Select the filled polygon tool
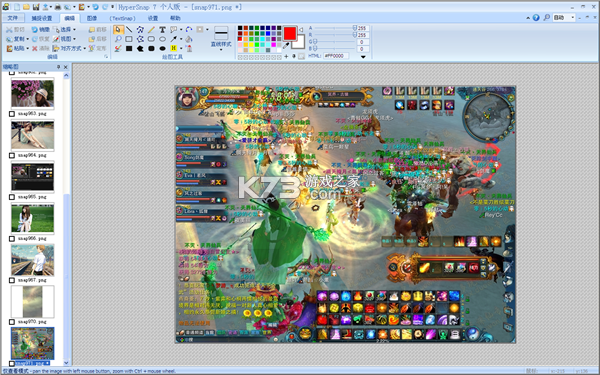 click(x=140, y=49)
